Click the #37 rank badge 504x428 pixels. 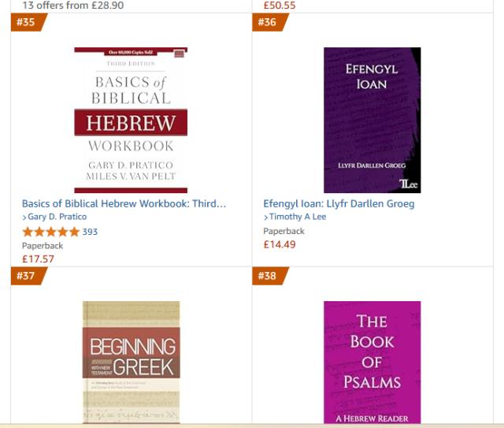pyautogui.click(x=28, y=277)
